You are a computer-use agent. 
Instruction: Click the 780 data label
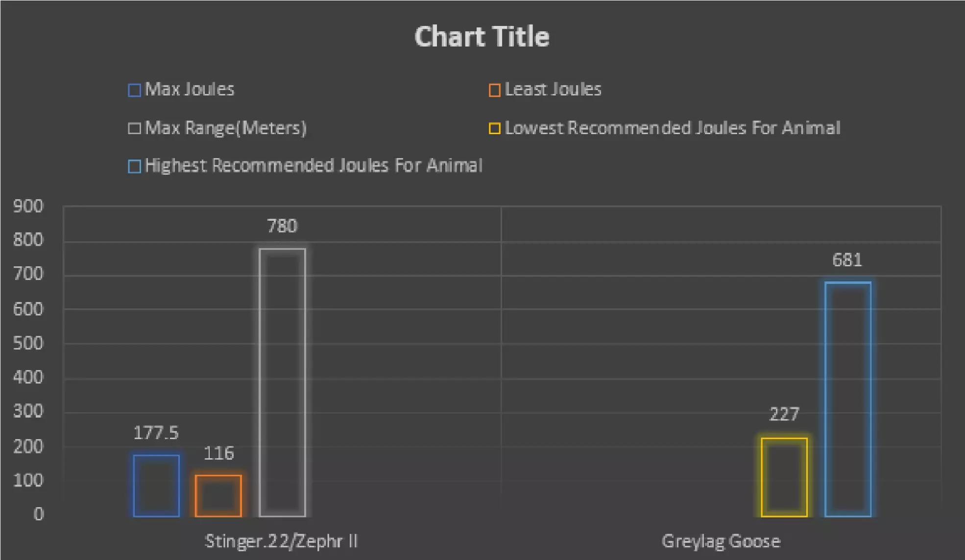tap(282, 226)
